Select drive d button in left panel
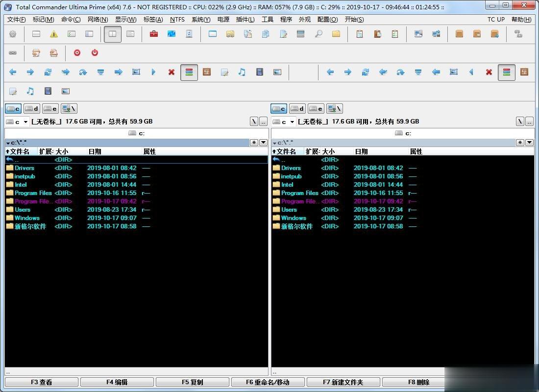This screenshot has width=539, height=392. point(32,109)
